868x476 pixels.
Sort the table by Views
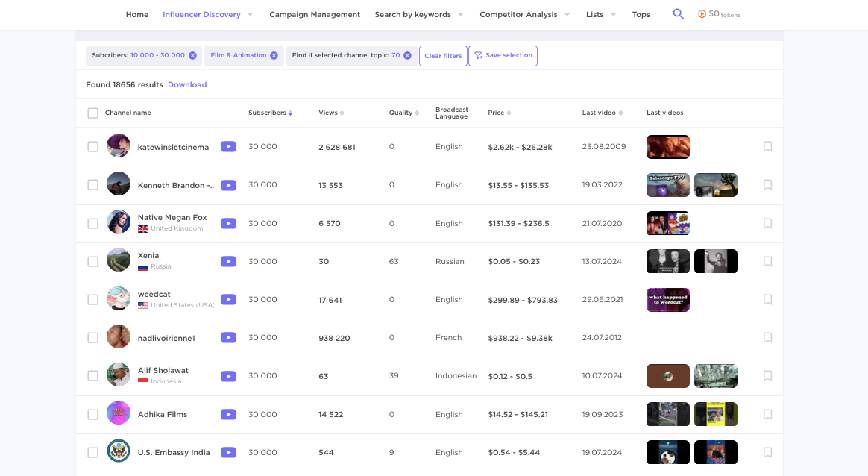click(342, 112)
